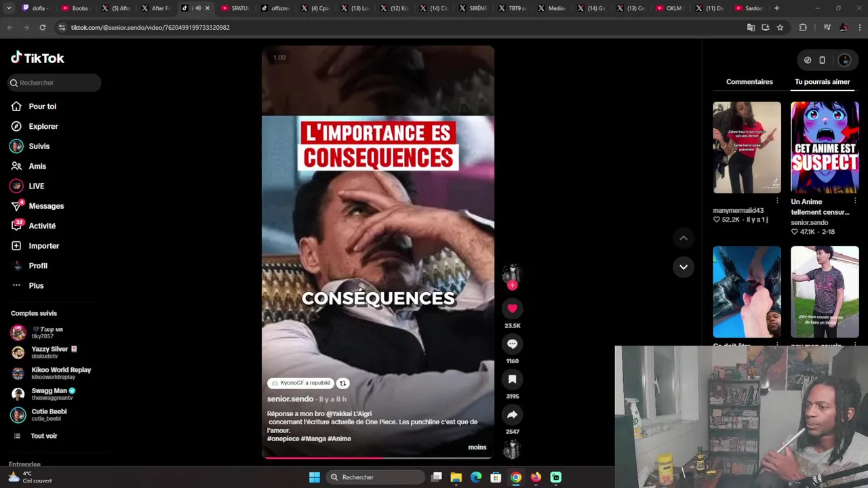Open File Explorer from taskbar
This screenshot has height=488, width=868.
456,477
